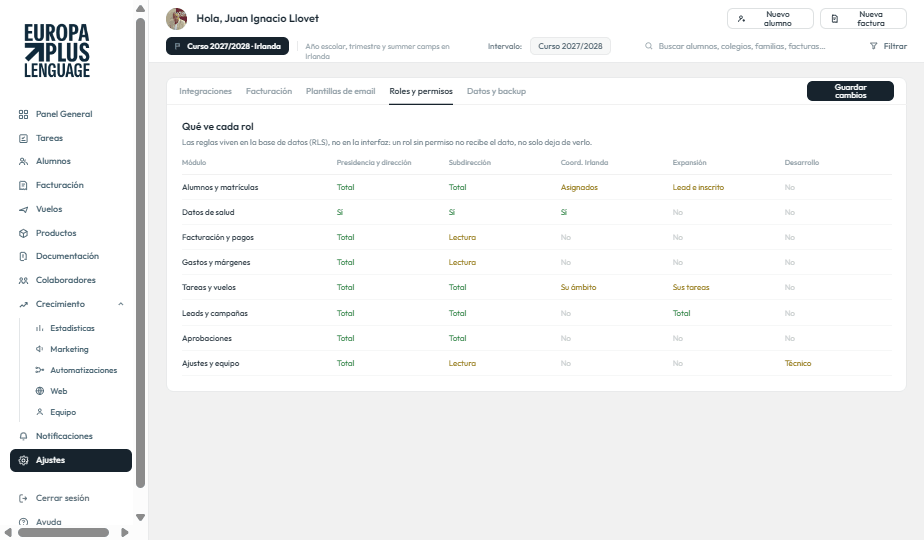
Task: Click Técnico in Ajustes y equipo row
Action: [x=798, y=364]
